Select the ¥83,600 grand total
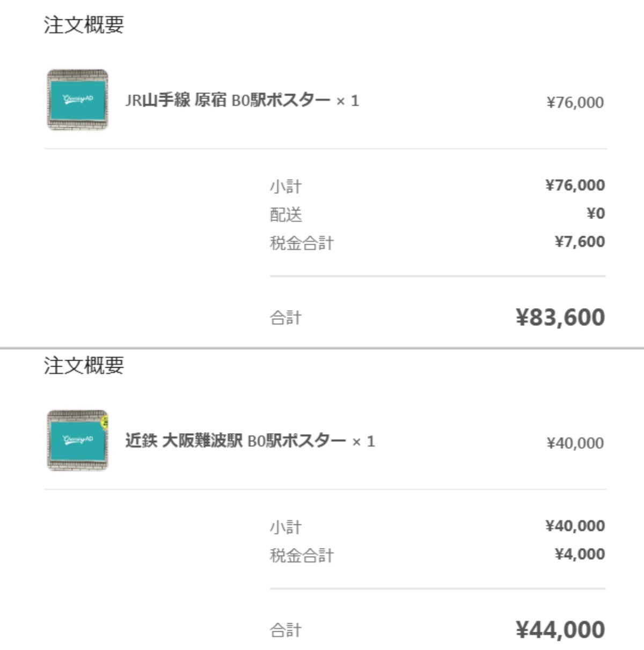Screen dimensions: 644x650 560,317
